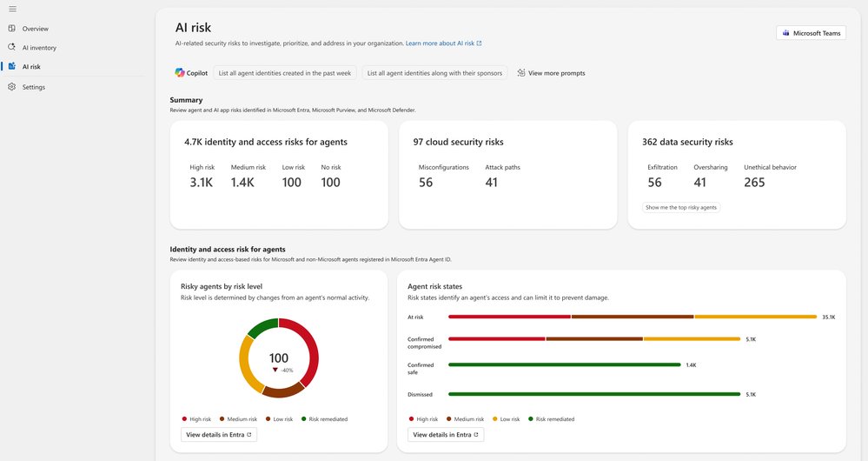Click the Confirmed compromised bar's yellow segment
This screenshot has width=868, height=461.
[692, 338]
